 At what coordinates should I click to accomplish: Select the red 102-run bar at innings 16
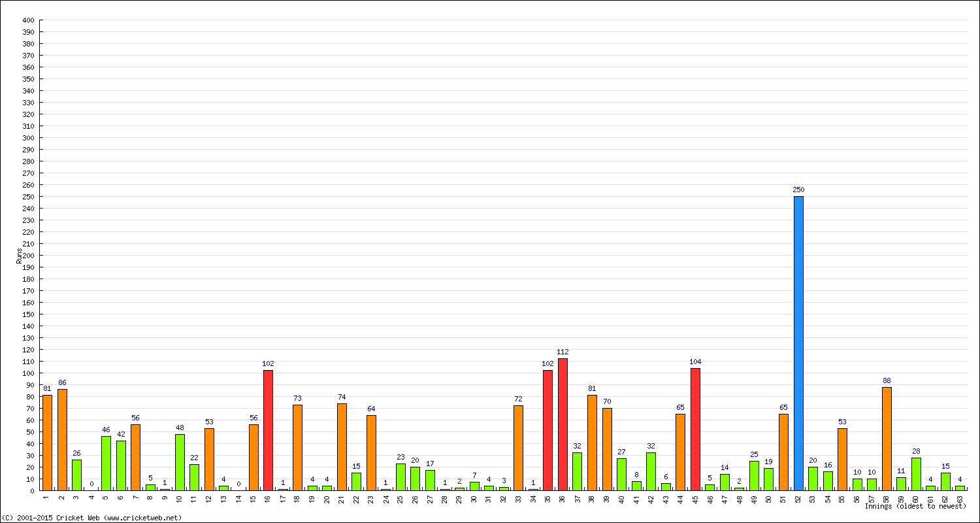[268, 430]
